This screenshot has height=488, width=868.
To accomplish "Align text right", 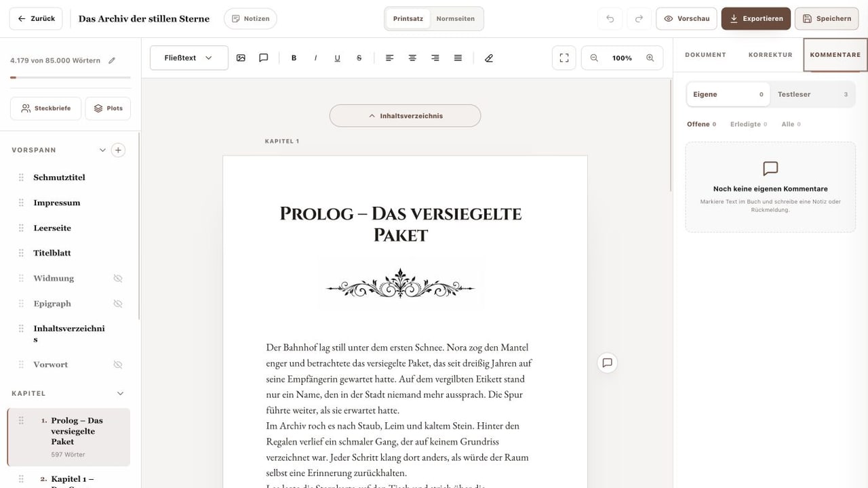I will coord(435,58).
